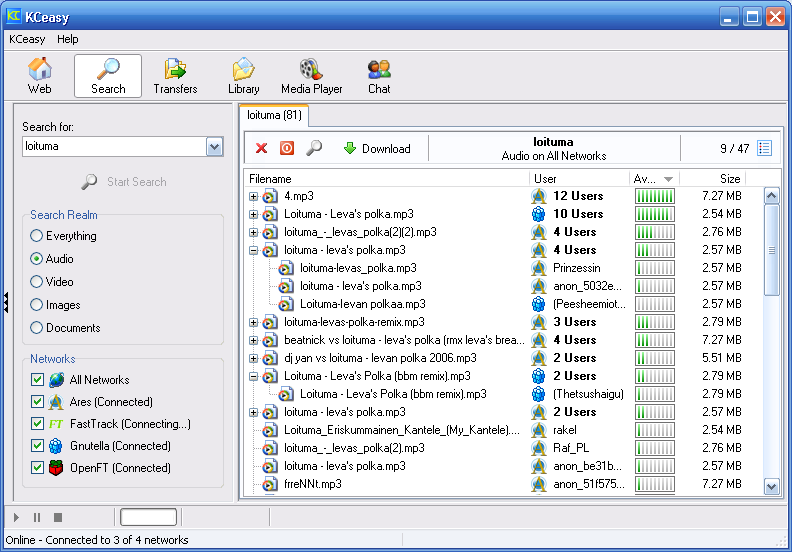Click the file icon of 4.mp3
Screen dimensions: 792x552
point(270,196)
